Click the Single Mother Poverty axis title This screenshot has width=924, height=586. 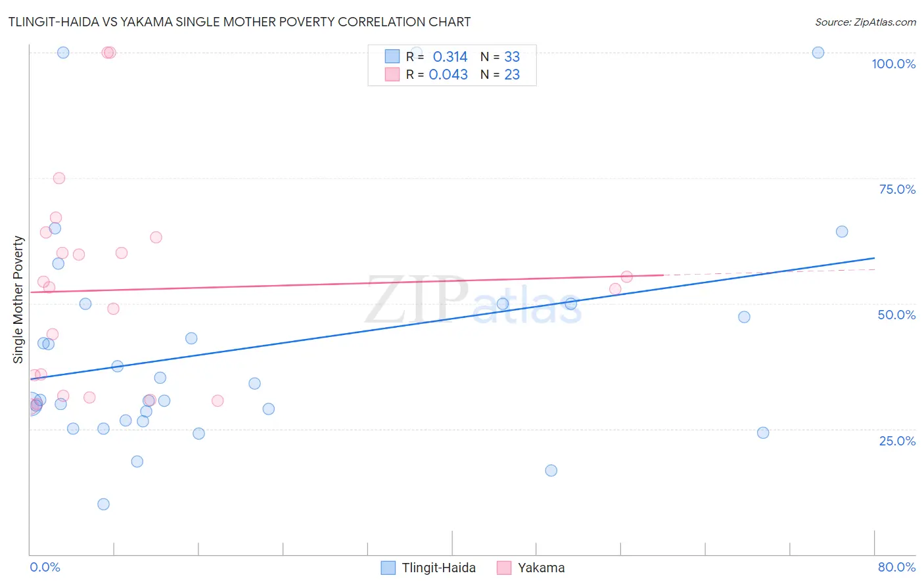point(18,300)
